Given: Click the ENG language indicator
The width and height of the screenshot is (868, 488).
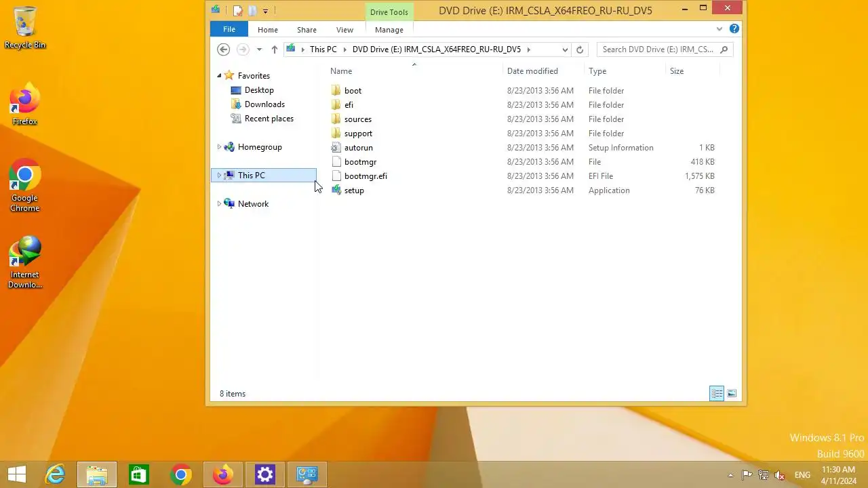Looking at the screenshot, I should (802, 475).
